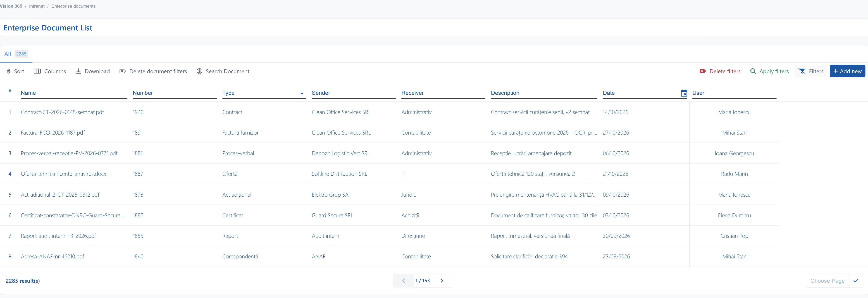Click Apply filters with magnifier icon
This screenshot has height=298, width=868.
769,71
